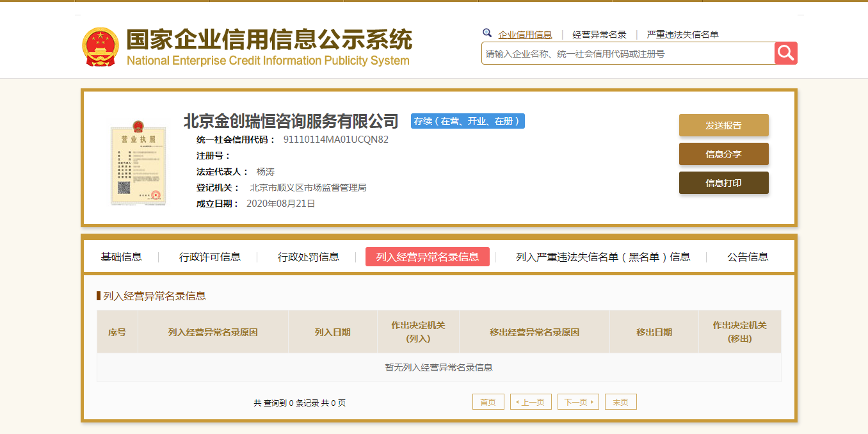868x434 pixels.
Task: Open the 列入严重违法失信名单（黑名单）信息 tab
Action: coord(603,257)
